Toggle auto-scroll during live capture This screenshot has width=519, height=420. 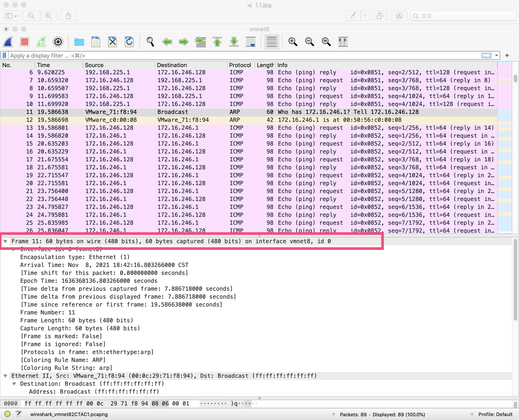251,42
